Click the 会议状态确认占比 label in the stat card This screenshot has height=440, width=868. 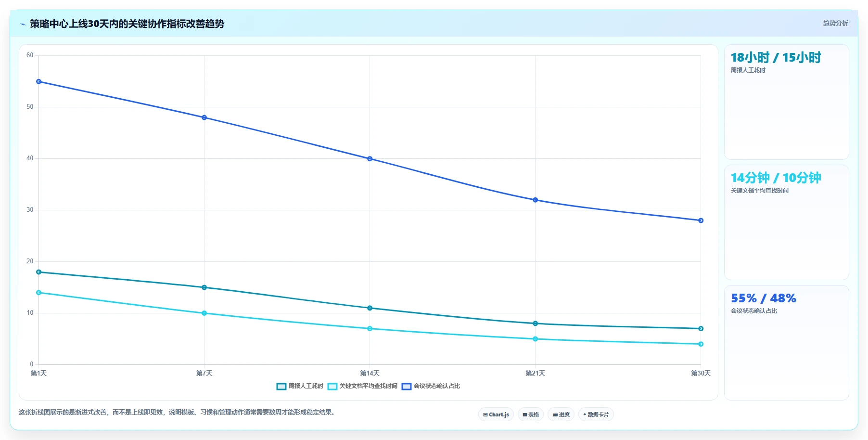(754, 311)
